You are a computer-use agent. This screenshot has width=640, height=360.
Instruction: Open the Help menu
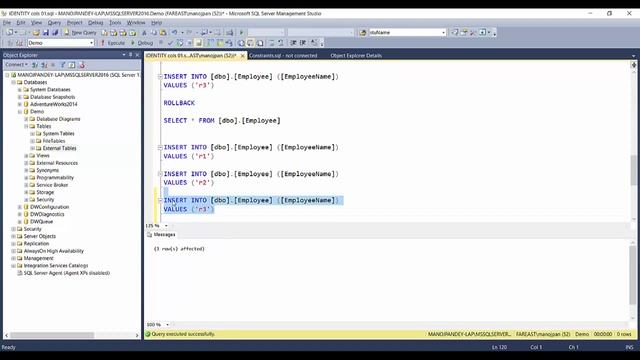click(x=157, y=22)
